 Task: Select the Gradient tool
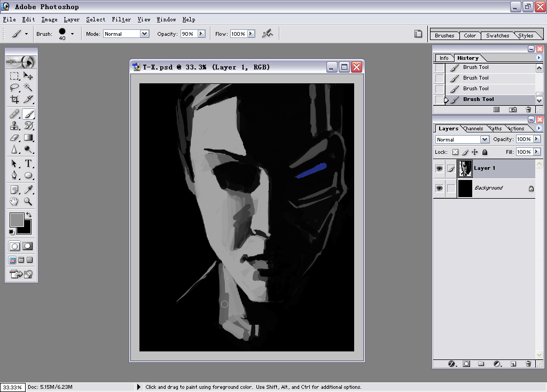click(28, 137)
